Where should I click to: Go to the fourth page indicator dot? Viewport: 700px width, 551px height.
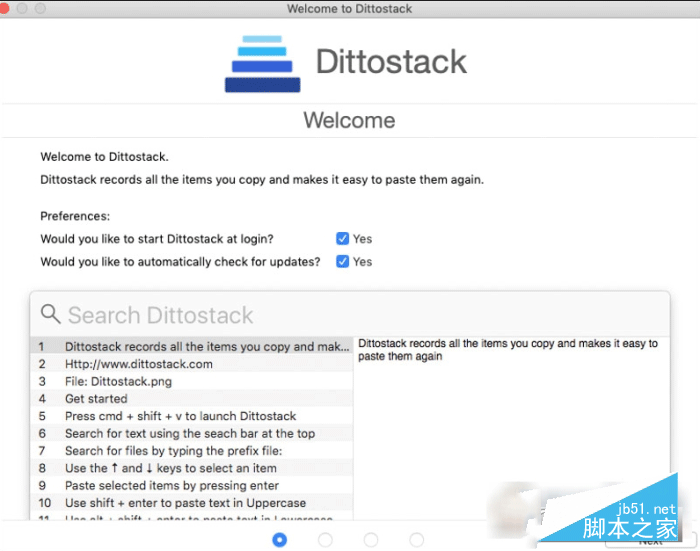coord(417,540)
